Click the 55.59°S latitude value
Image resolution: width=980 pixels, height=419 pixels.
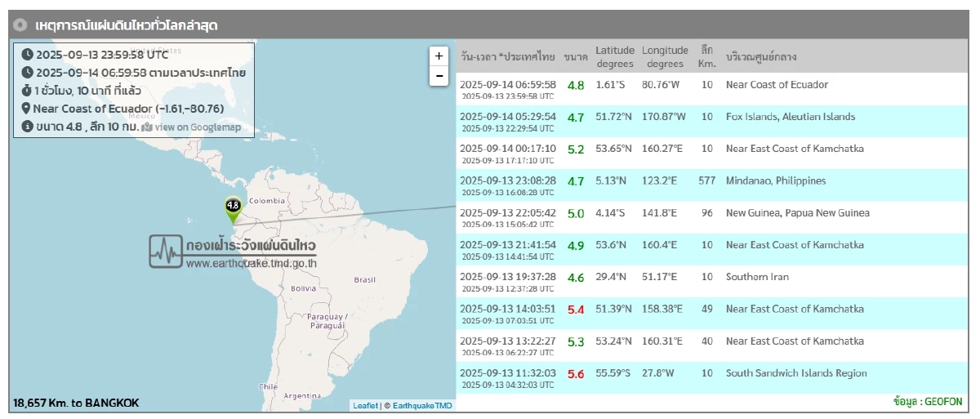pyautogui.click(x=613, y=373)
